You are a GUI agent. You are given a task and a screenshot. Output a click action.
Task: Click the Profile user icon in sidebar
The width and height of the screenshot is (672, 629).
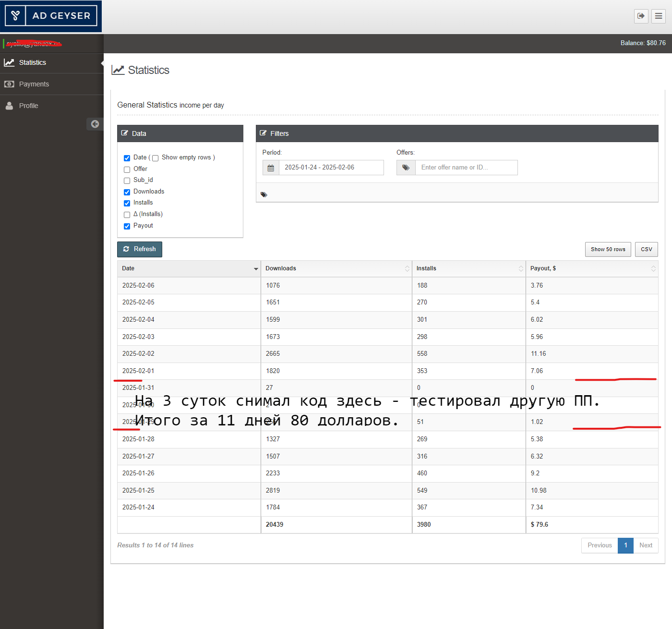coord(9,106)
